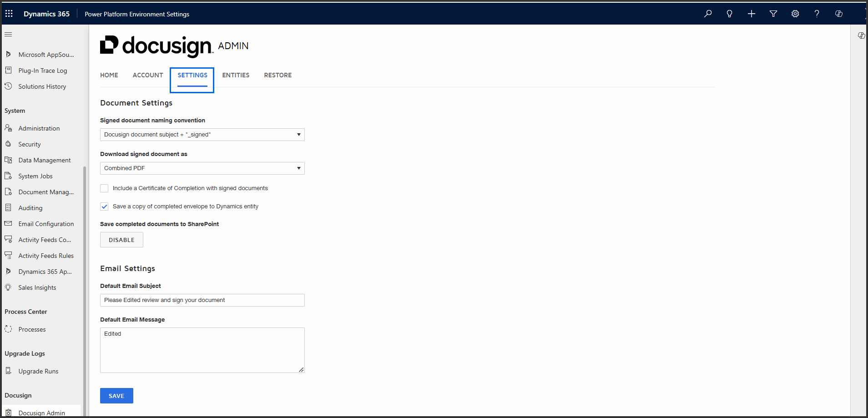The image size is (868, 418).
Task: Uncheck Save a copy of completed envelope
Action: point(104,206)
